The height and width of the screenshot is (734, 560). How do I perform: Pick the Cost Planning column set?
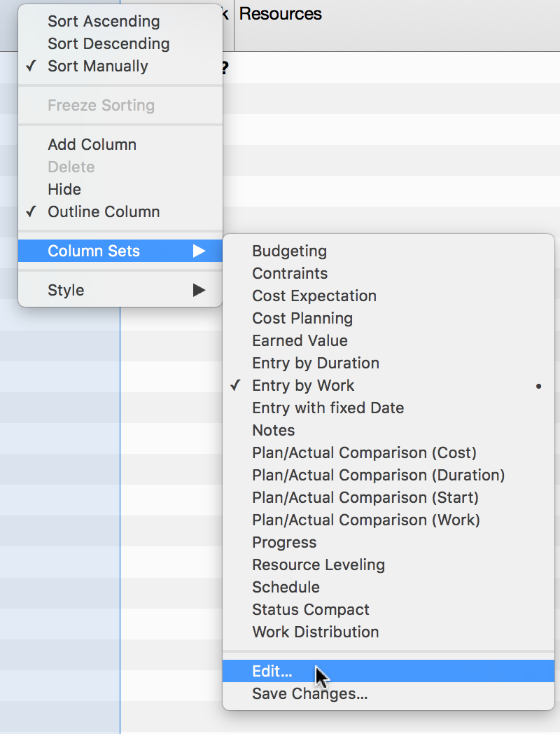click(x=388, y=318)
